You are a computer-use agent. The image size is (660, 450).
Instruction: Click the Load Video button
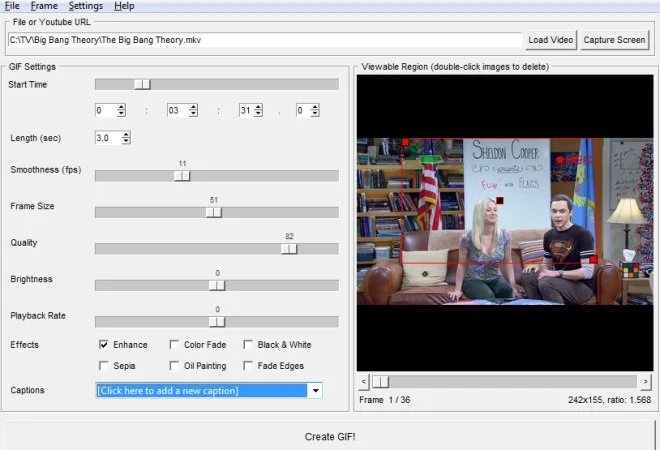click(x=551, y=40)
